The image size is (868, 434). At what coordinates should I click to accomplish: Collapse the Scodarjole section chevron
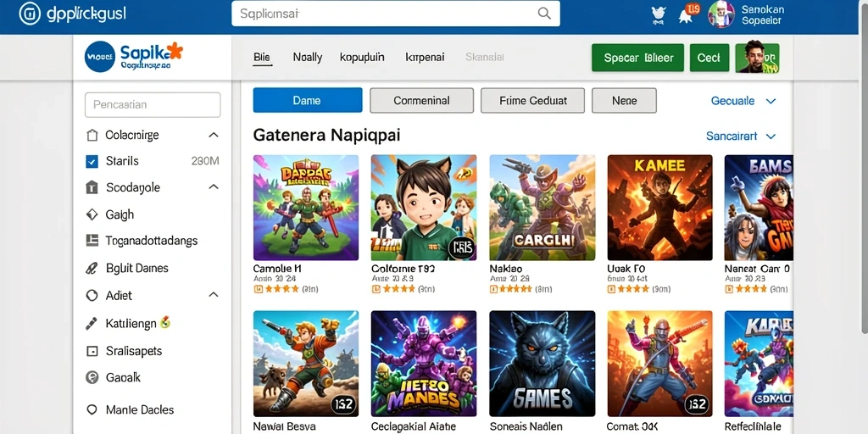[214, 187]
